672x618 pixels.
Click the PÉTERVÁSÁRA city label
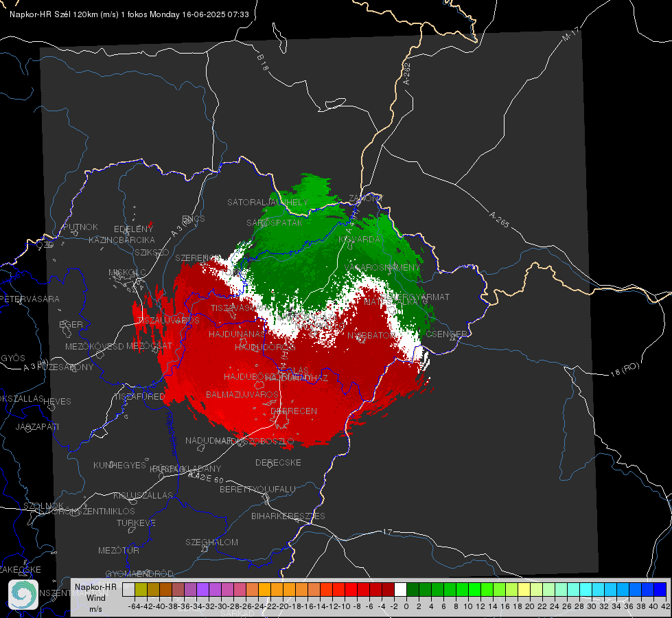click(x=30, y=299)
